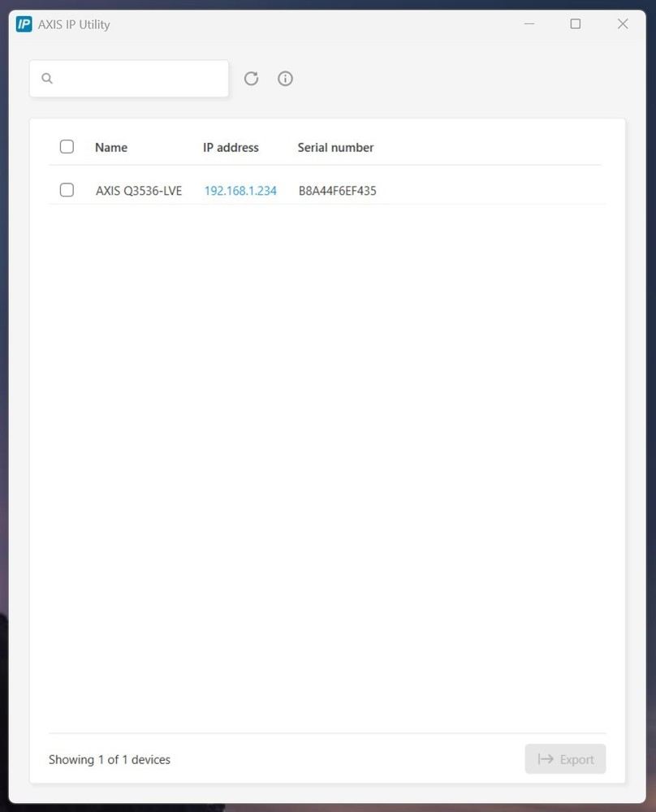Select the AXIS Q3536-LVE device name
The width and height of the screenshot is (656, 812).
tap(139, 191)
